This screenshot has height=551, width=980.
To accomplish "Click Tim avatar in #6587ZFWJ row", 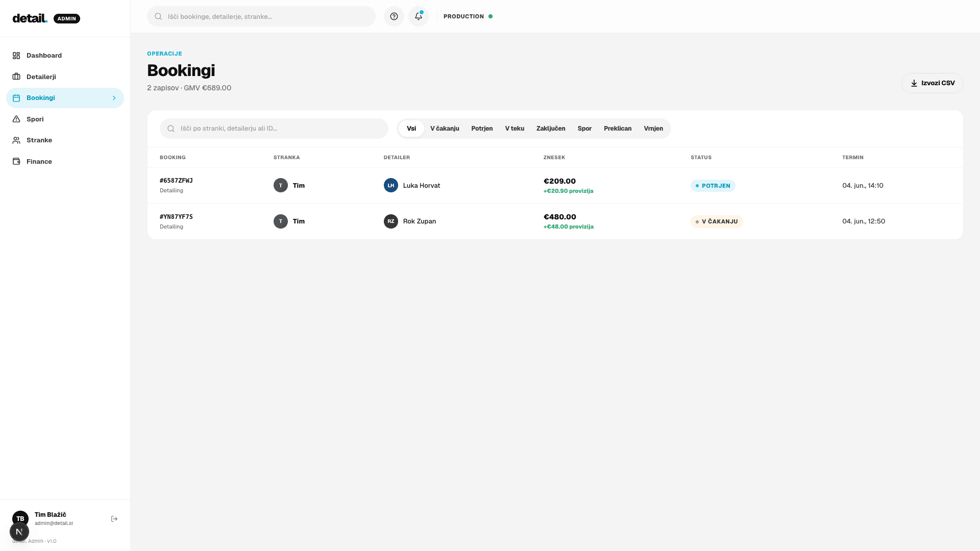I will [281, 185].
